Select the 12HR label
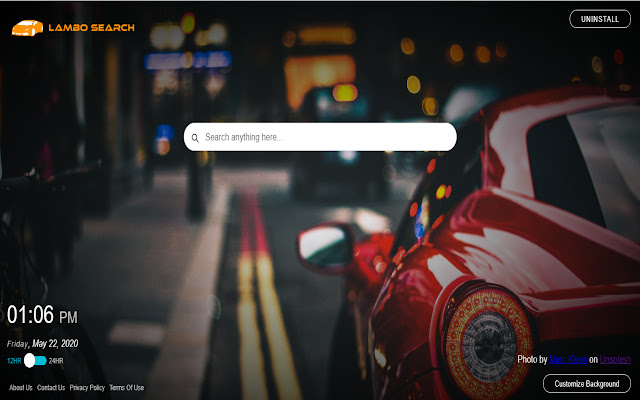 [x=14, y=361]
